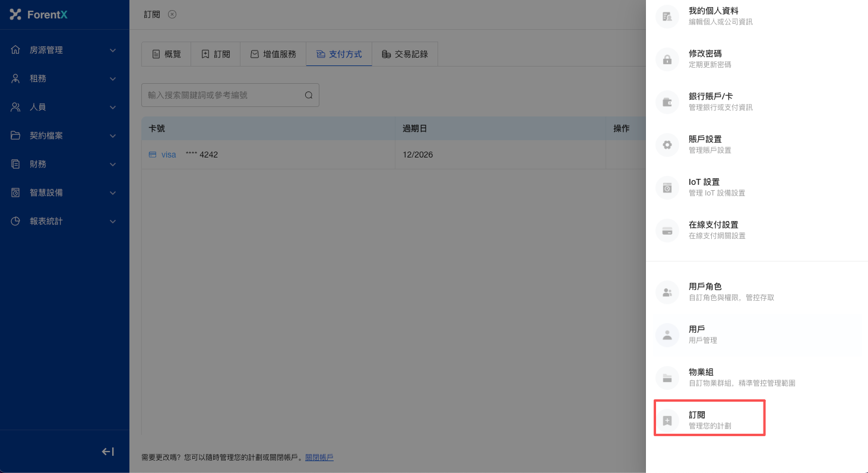Viewport: 868px width, 473px height.
Task: Click the 關閉帳戶 link
Action: pos(319,458)
